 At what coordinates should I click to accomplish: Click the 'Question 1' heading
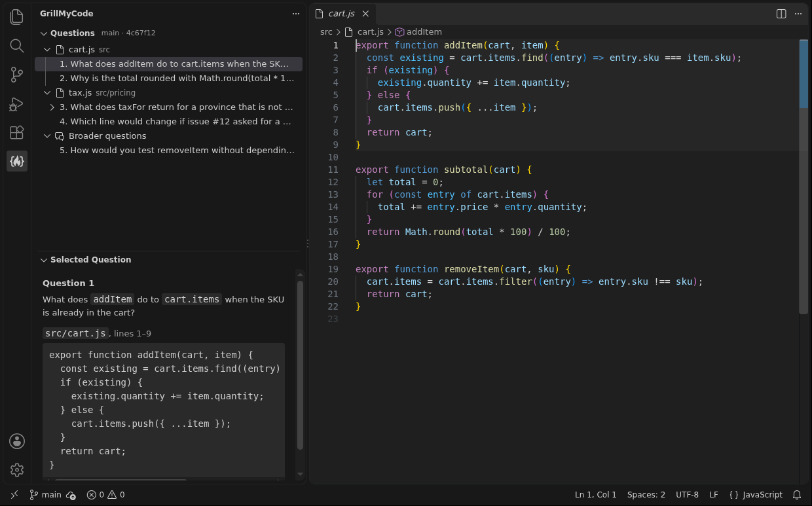68,283
